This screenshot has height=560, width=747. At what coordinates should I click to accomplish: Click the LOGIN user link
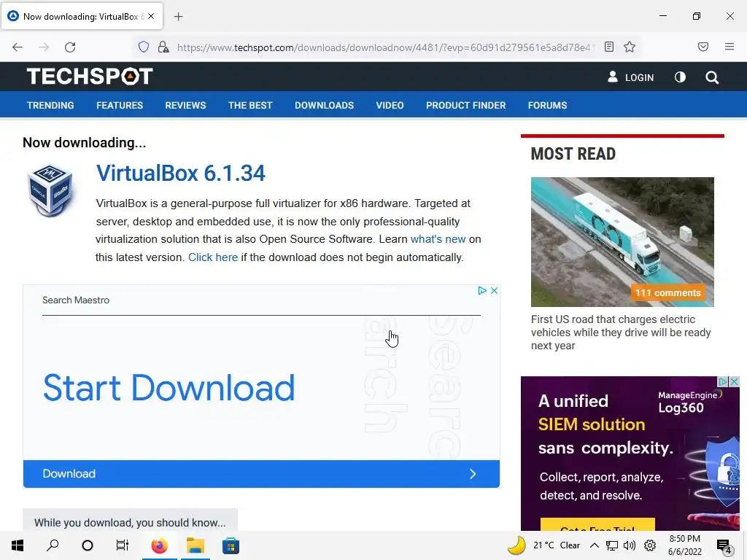click(631, 77)
